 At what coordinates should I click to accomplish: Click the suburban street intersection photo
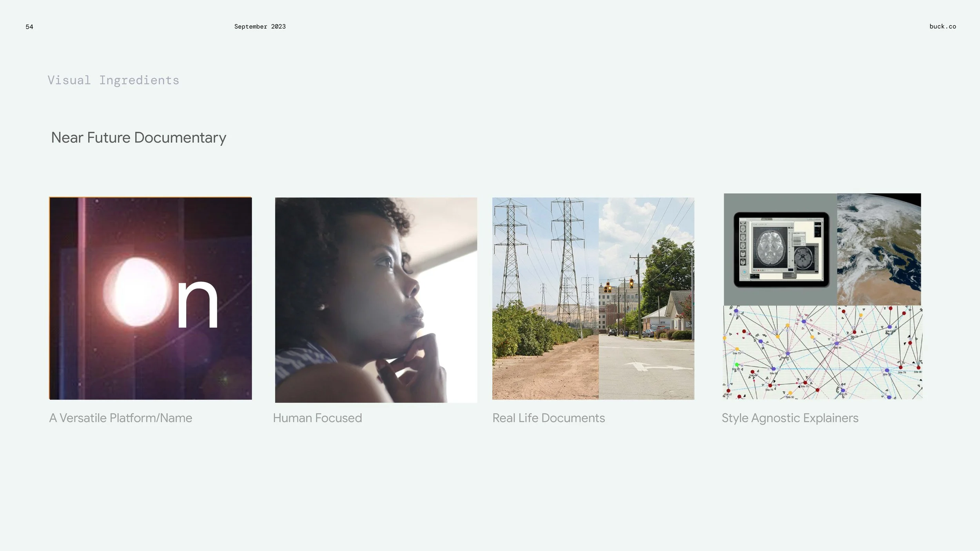(x=646, y=298)
